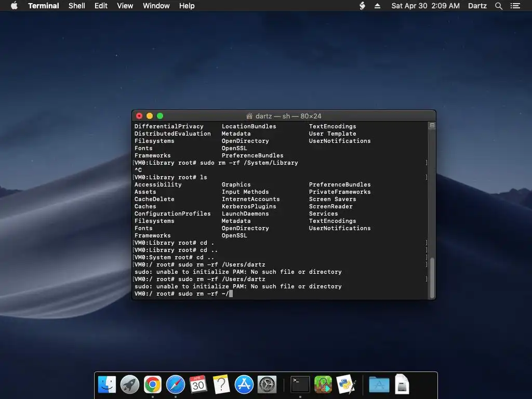532x399 pixels.
Task: Click the 'VM0:System root# cd ..' line
Action: [x=174, y=258]
